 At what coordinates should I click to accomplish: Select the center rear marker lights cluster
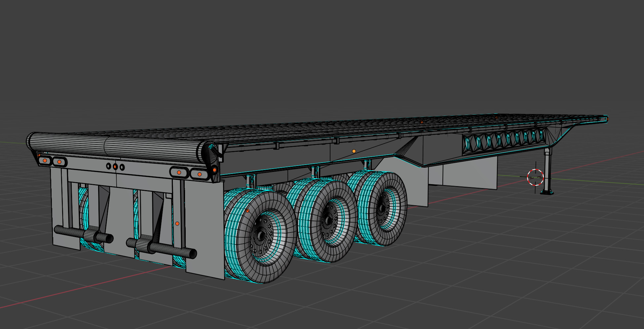(x=115, y=167)
